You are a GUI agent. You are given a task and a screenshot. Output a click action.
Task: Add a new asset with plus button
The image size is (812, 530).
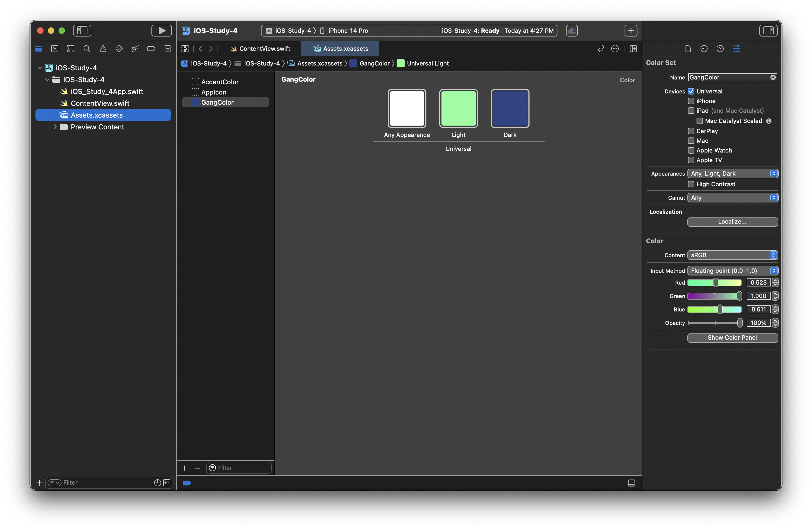184,468
